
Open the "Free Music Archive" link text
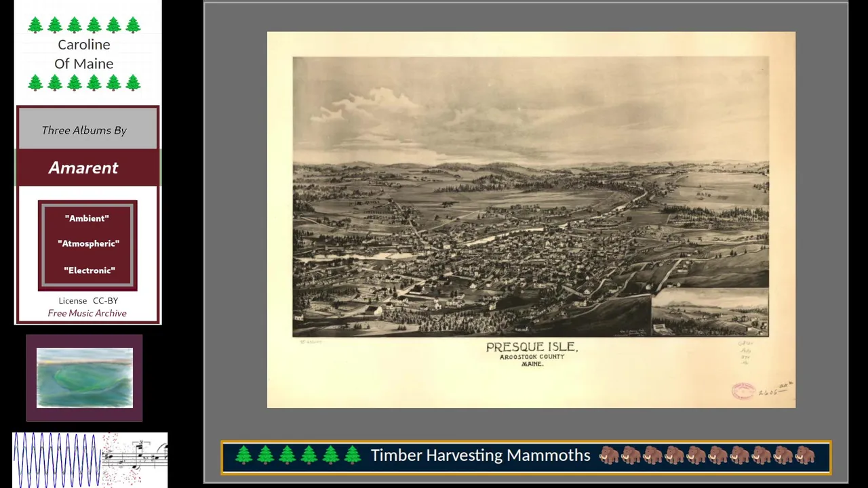(x=87, y=313)
